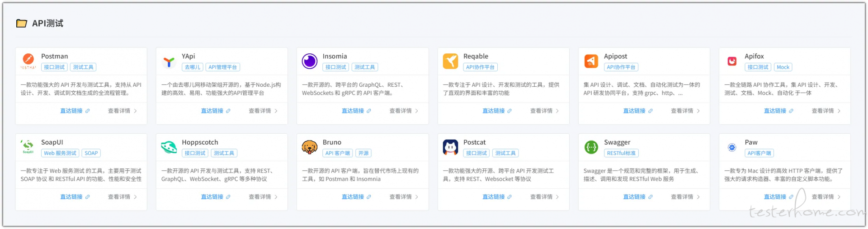Click the Web 服务测试 tag on SoapUI
Image resolution: width=868 pixels, height=229 pixels.
[x=60, y=153]
